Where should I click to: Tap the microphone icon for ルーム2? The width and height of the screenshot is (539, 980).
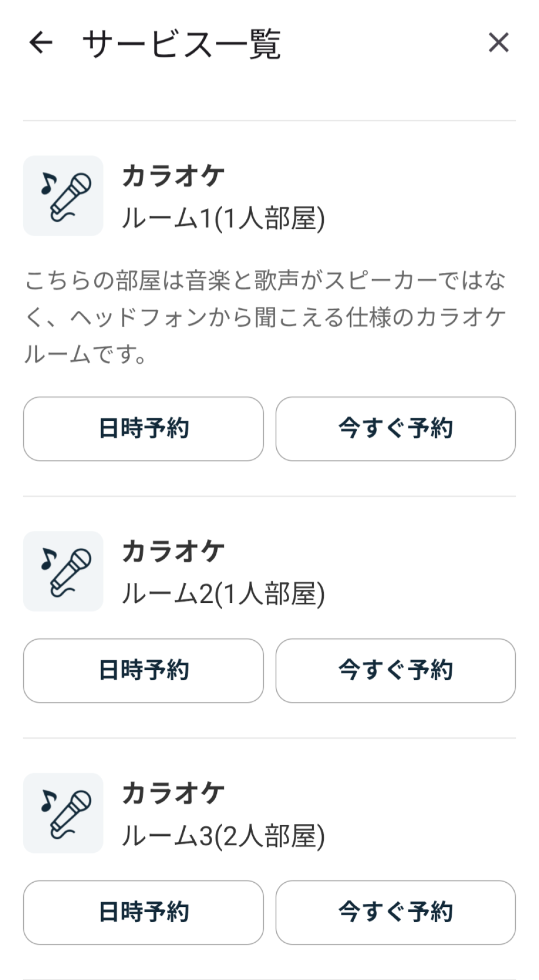point(63,571)
